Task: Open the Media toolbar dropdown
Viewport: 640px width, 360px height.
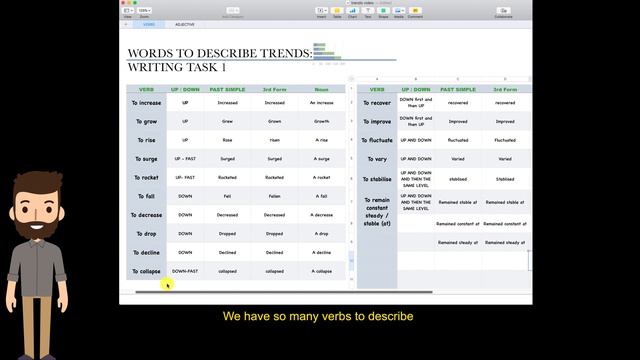Action: point(399,11)
